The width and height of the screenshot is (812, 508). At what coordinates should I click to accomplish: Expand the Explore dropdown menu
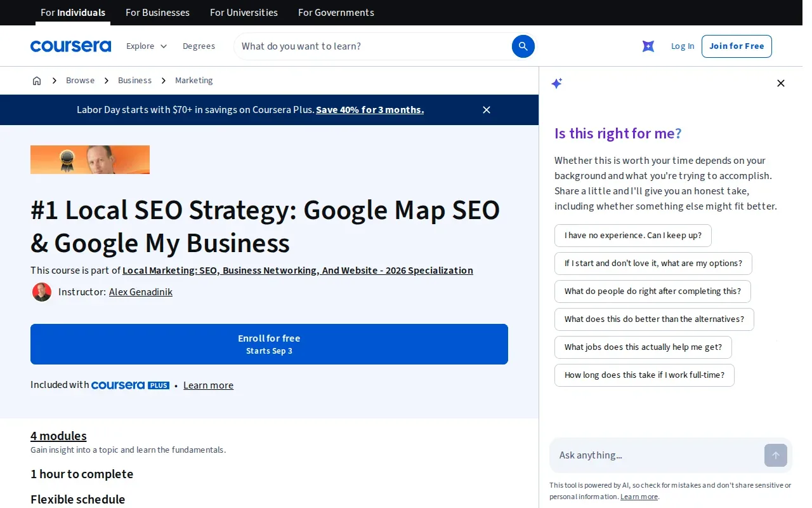[147, 46]
